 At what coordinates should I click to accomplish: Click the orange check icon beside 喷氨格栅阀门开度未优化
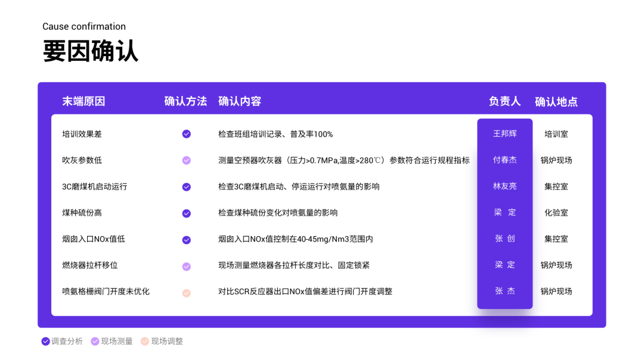coord(186,292)
